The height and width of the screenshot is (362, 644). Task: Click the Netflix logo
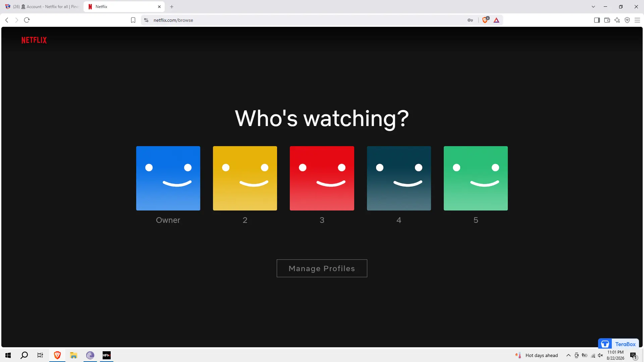pos(34,40)
